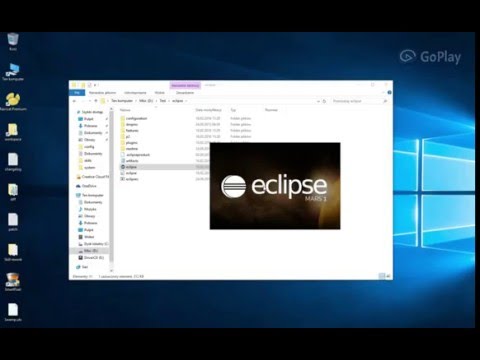Expand the address bar history dropdown
Screen dimensions: 480x360
(319, 101)
